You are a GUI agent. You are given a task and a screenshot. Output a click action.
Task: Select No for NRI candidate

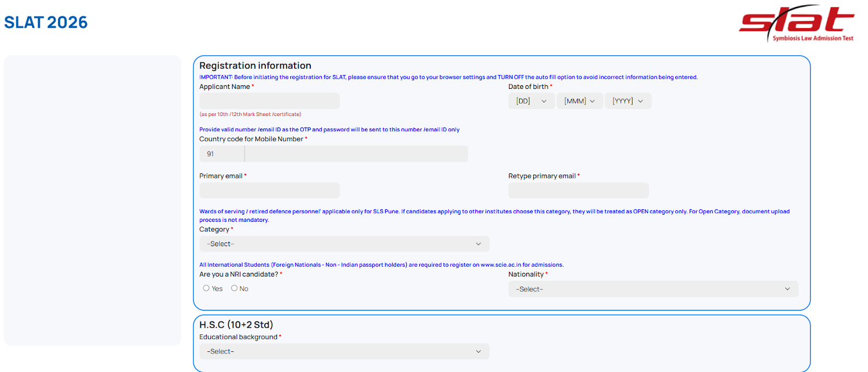point(234,288)
